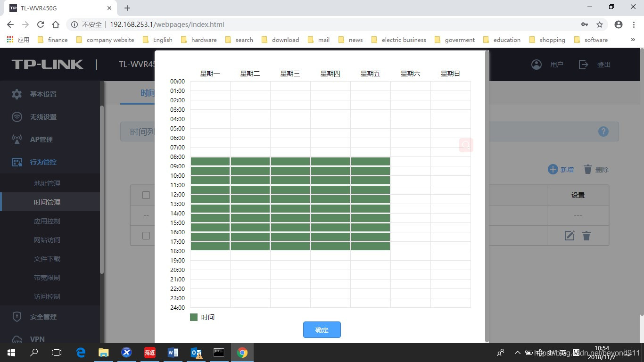644x362 pixels.
Task: Open the English bookmark folder
Action: pyautogui.click(x=157, y=40)
